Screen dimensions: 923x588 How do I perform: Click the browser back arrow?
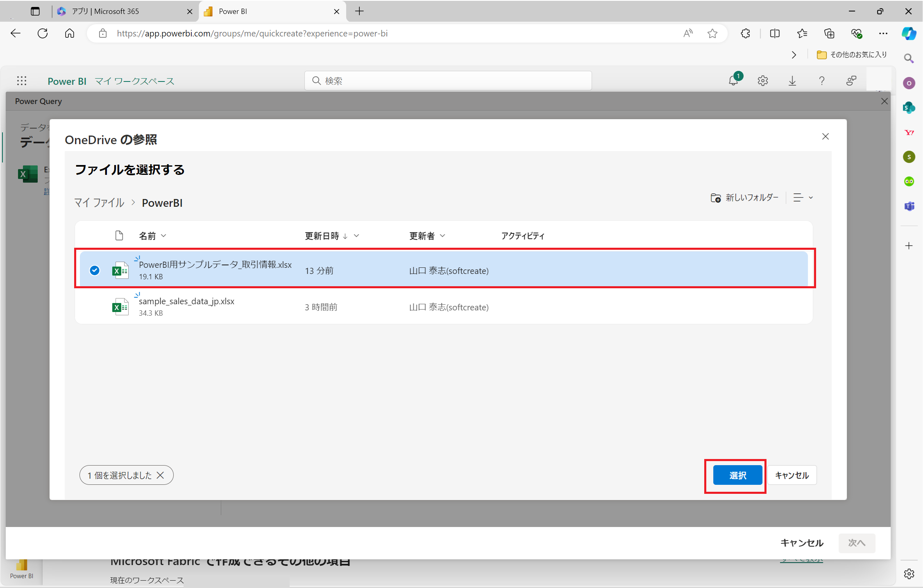click(x=16, y=33)
